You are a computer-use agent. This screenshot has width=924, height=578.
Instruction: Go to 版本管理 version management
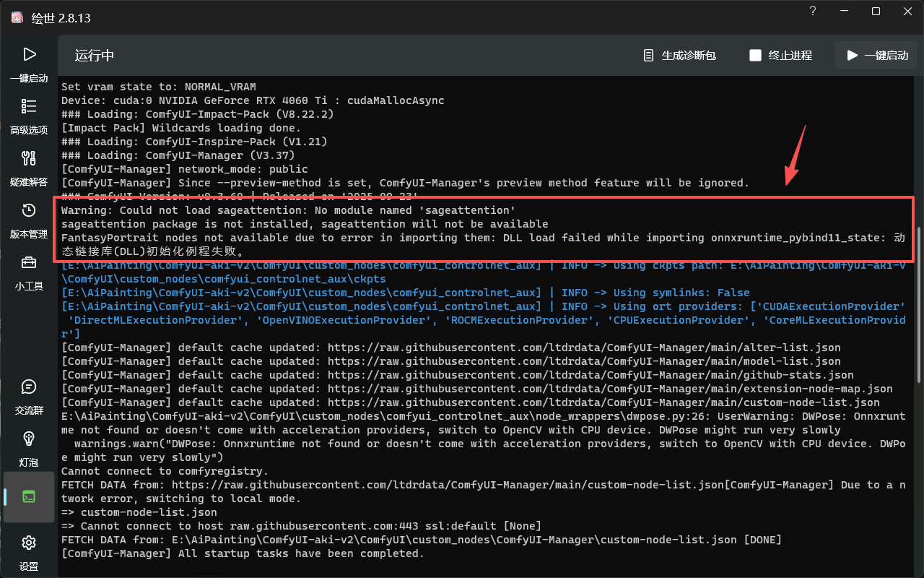29,211
